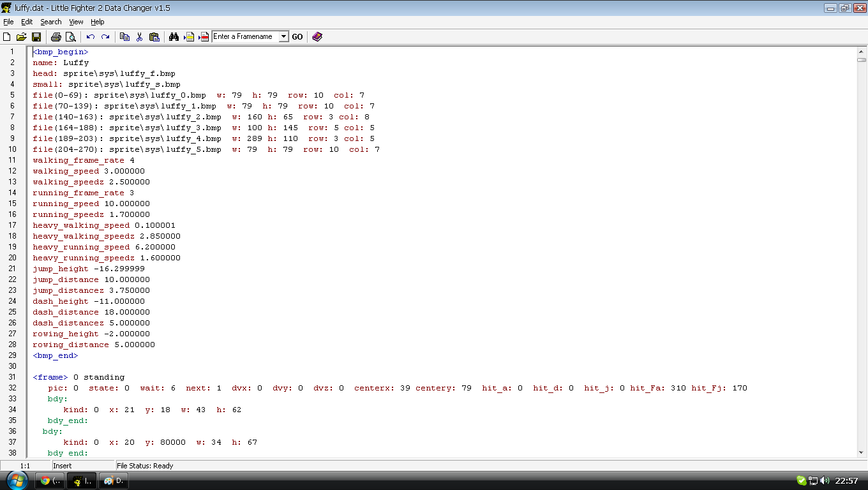This screenshot has height=490, width=868.
Task: Click inside the Enter a Framename field
Action: coord(244,37)
